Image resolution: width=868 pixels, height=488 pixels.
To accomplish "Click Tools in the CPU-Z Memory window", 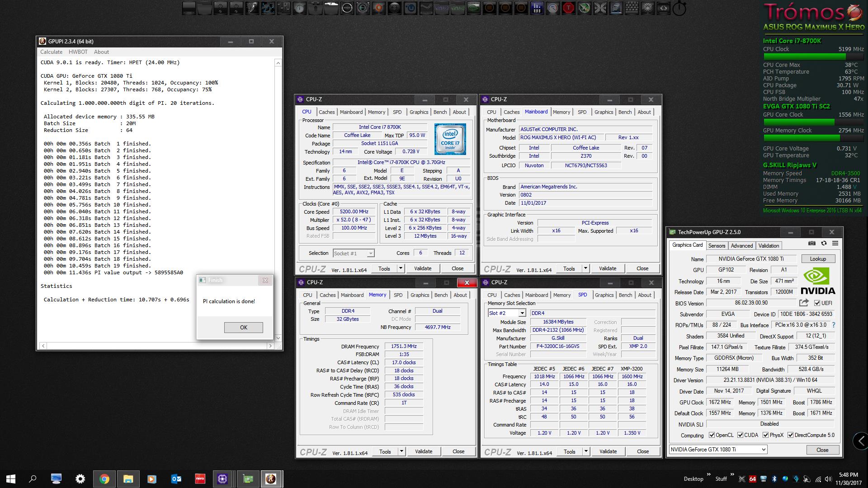I will [x=385, y=451].
